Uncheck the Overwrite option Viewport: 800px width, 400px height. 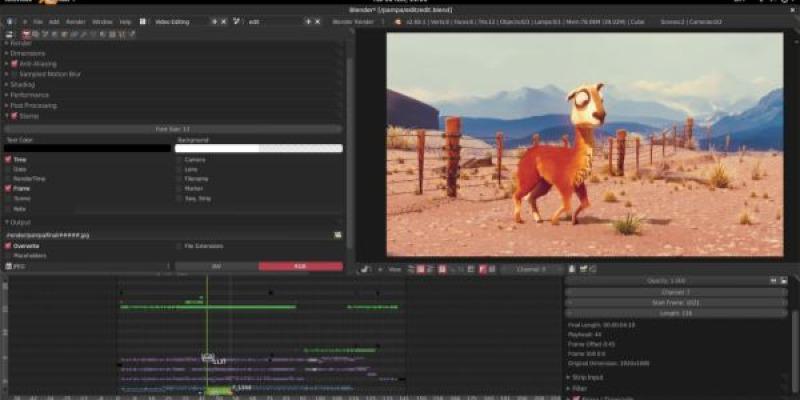point(9,246)
